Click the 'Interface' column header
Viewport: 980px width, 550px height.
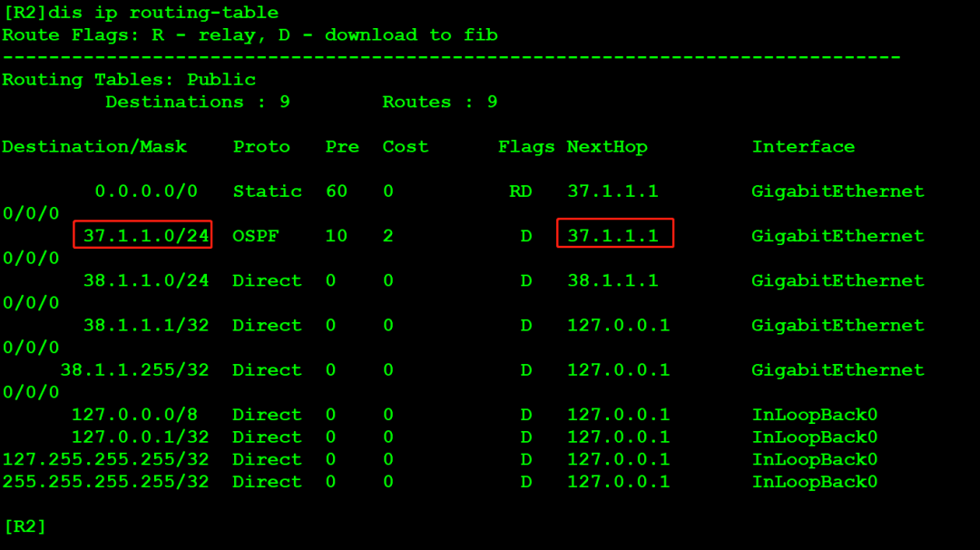(x=803, y=147)
